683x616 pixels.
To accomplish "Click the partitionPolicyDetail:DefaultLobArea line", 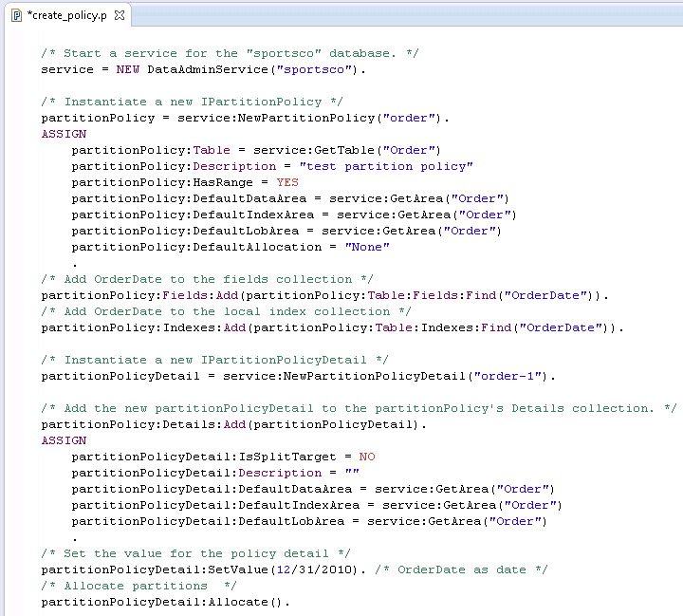I will click(309, 521).
